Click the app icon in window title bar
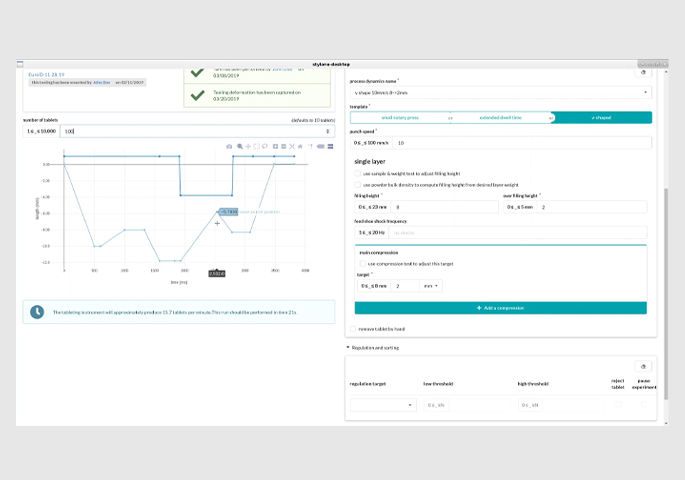685x480 pixels. (x=20, y=64)
